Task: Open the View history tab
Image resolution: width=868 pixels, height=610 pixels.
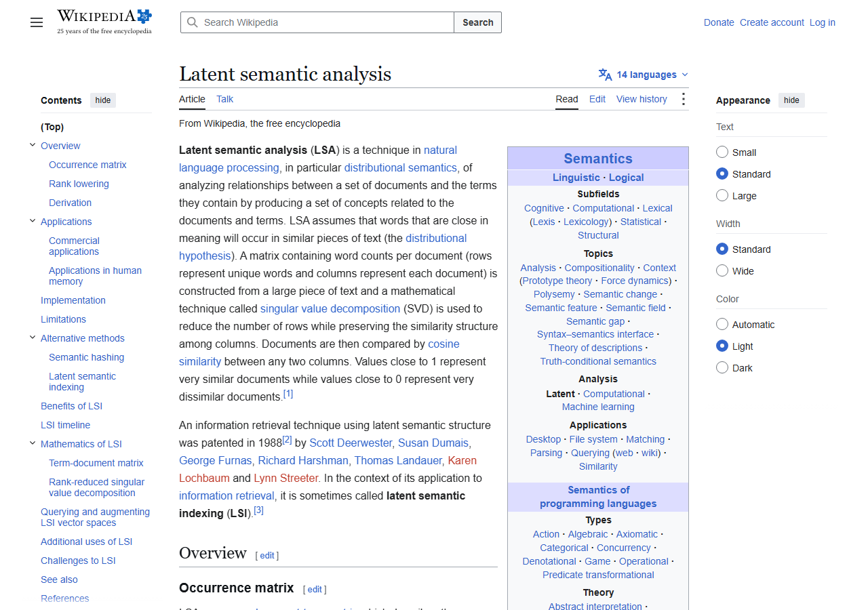Action: [x=642, y=99]
